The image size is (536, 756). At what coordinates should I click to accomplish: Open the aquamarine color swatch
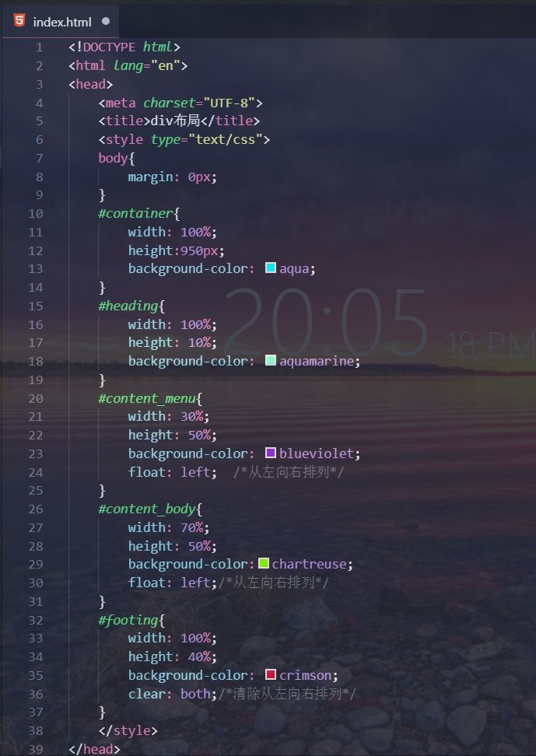click(x=271, y=361)
